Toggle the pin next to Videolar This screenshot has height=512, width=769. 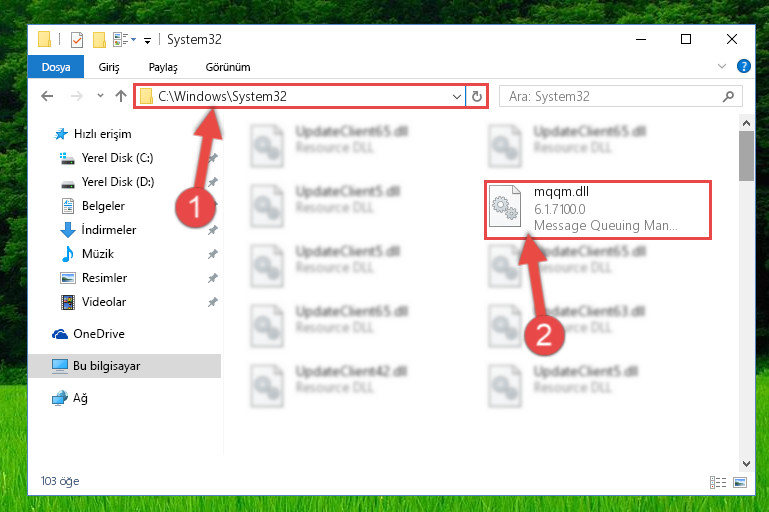[212, 302]
